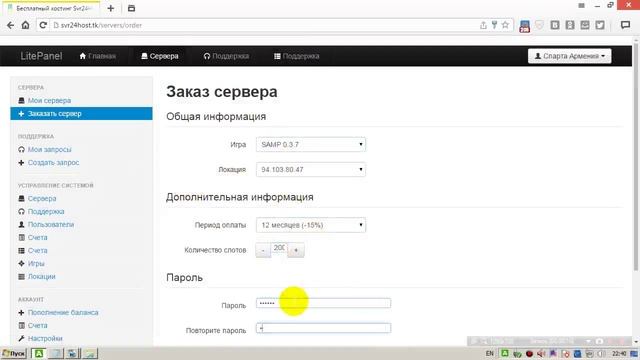Open the browser home page icon
This screenshot has height=360, width=640.
click(x=25, y=25)
